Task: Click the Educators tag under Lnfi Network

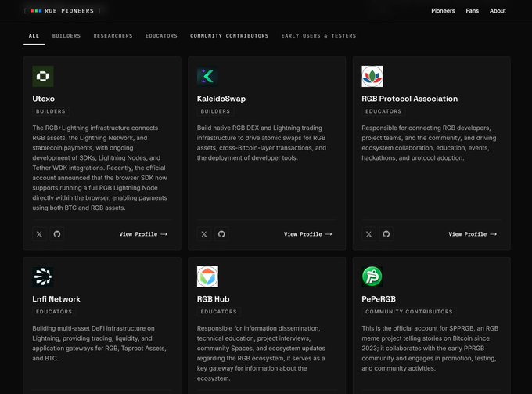Action: click(54, 312)
